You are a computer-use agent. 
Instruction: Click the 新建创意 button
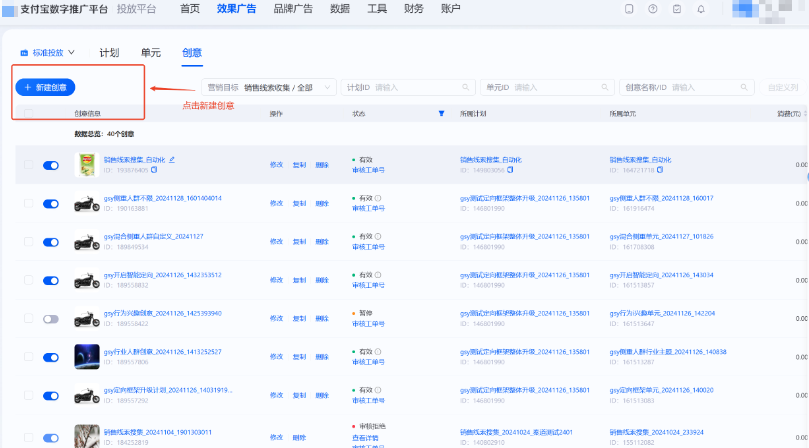(x=45, y=87)
